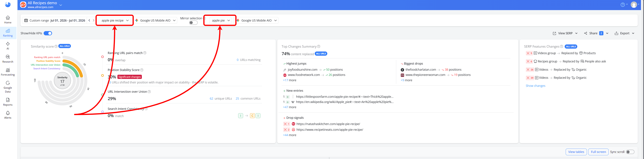Click ALL URLS badge beside content replaced
The width and height of the screenshot is (644, 159).
[321, 54]
